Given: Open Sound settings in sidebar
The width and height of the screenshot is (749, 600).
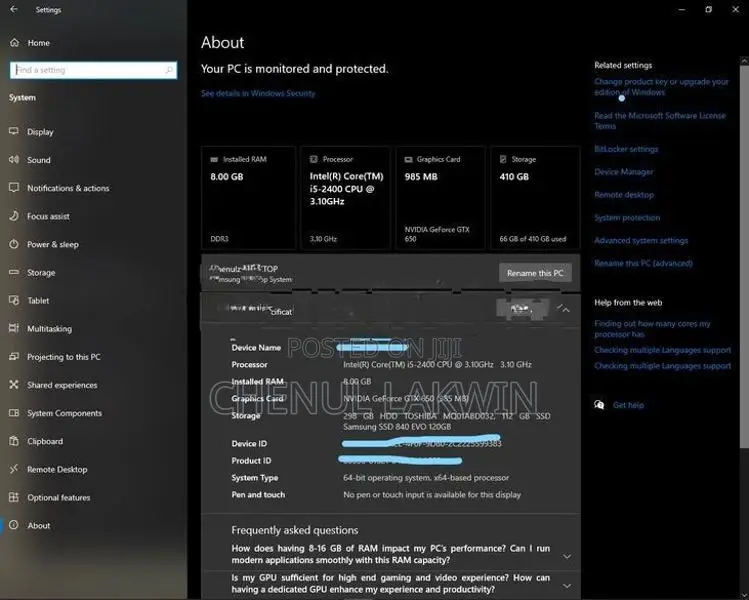Looking at the screenshot, I should [39, 160].
